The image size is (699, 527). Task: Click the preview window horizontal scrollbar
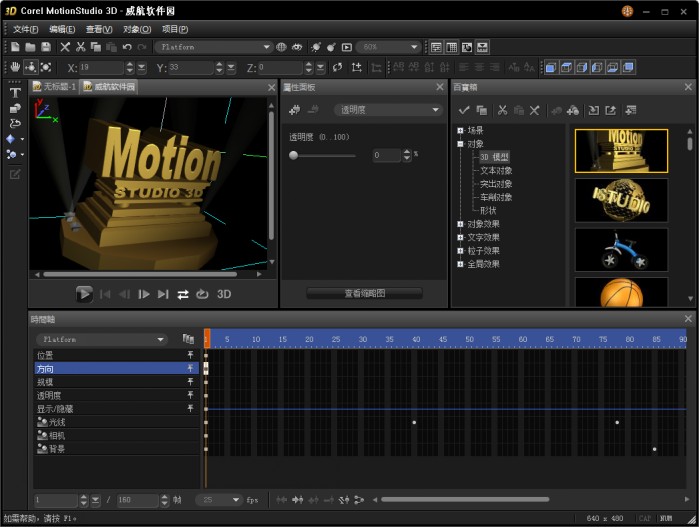141,274
